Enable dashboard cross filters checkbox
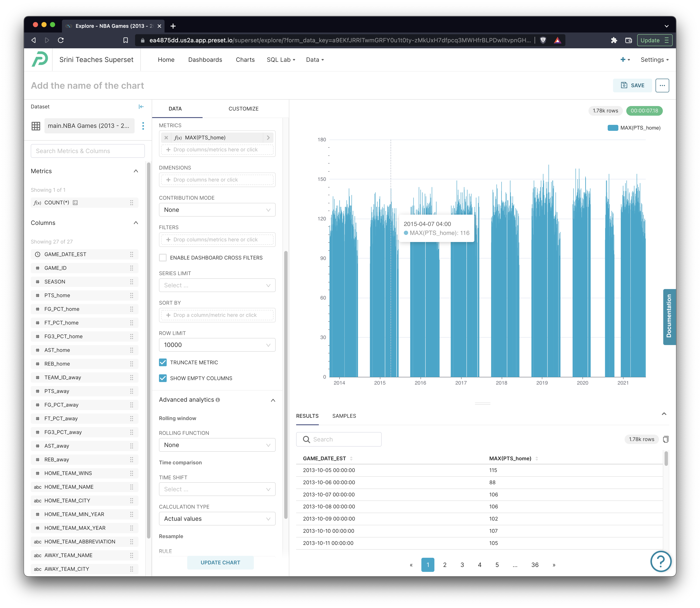700x608 pixels. pyautogui.click(x=163, y=258)
